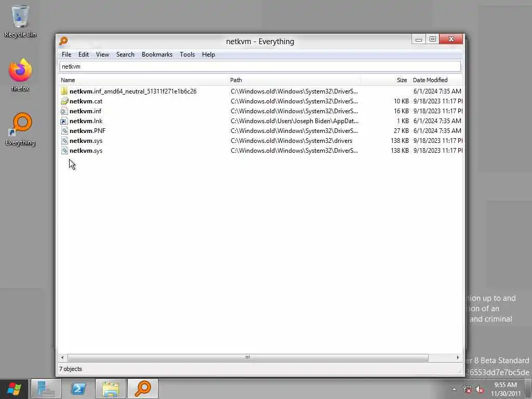
Task: Click scroll left arrow of horizontal scrollbar
Action: (62, 357)
